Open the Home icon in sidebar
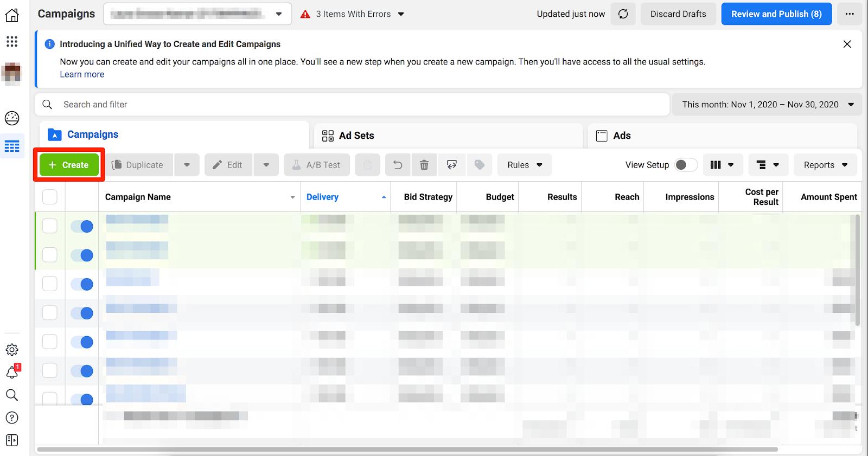This screenshot has width=868, height=456. (x=12, y=15)
